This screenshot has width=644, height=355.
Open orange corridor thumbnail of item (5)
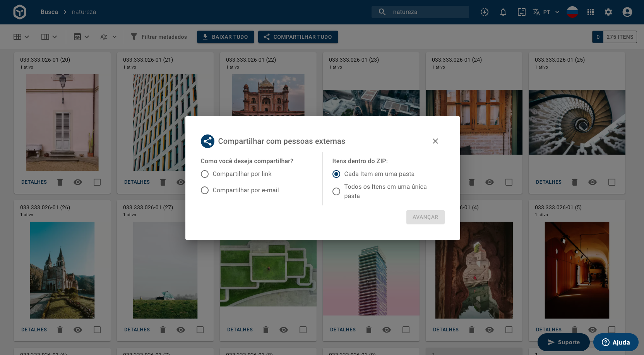click(x=577, y=270)
